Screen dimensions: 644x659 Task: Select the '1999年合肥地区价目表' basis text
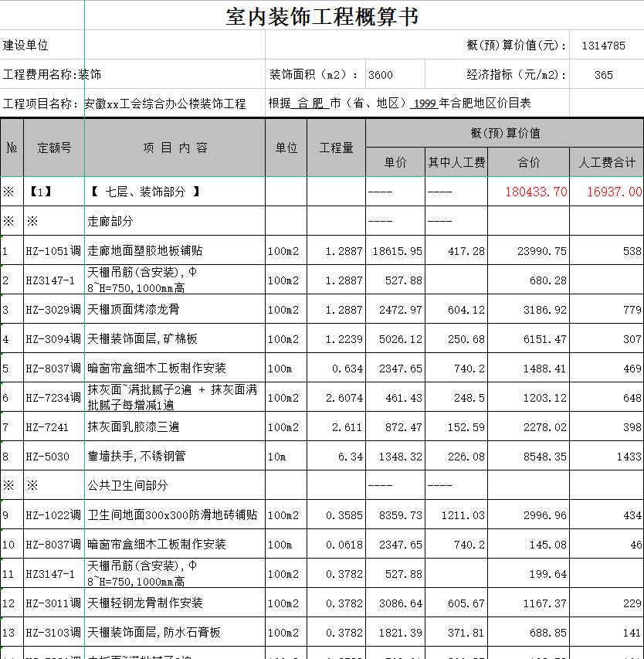[x=472, y=104]
